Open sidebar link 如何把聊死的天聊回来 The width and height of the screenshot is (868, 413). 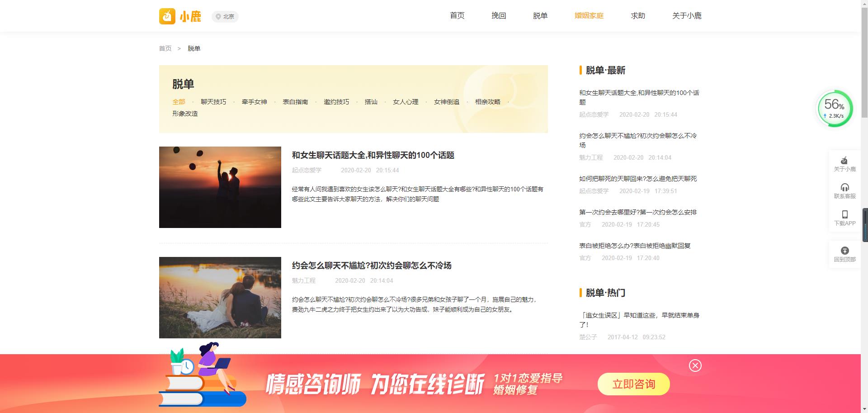coord(638,179)
